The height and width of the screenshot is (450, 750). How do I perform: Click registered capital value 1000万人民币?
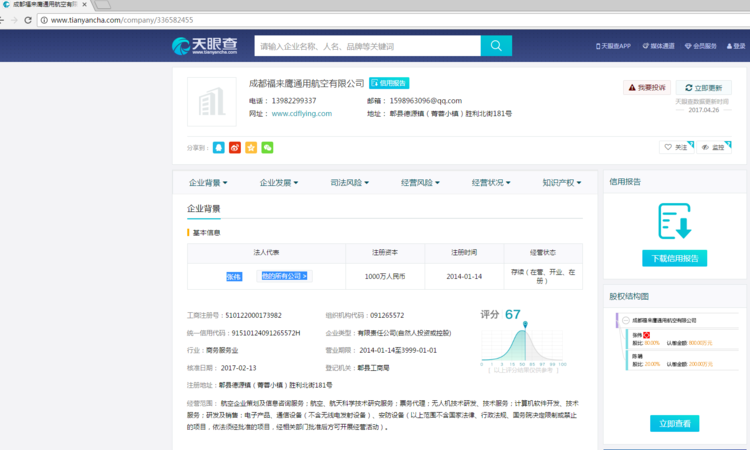pos(385,276)
